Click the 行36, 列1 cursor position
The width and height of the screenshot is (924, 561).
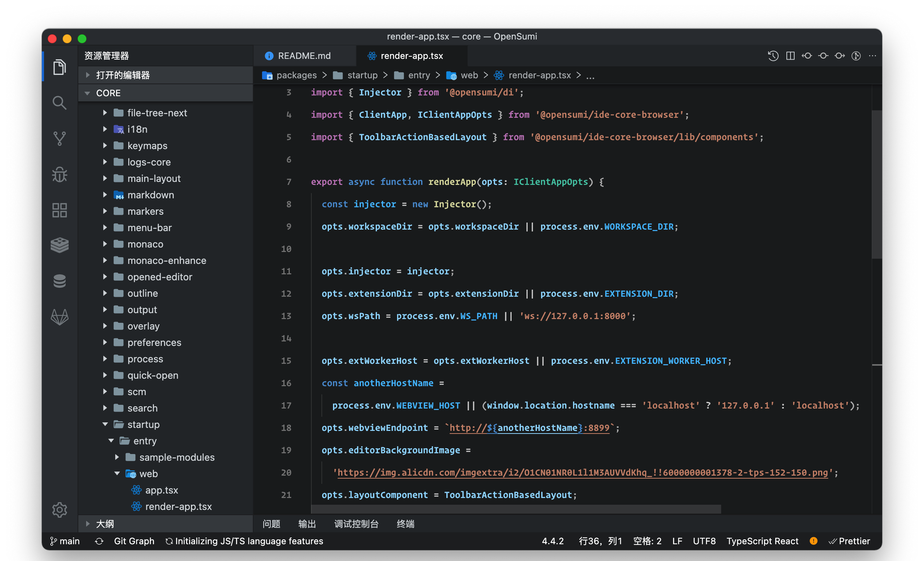pos(600,541)
